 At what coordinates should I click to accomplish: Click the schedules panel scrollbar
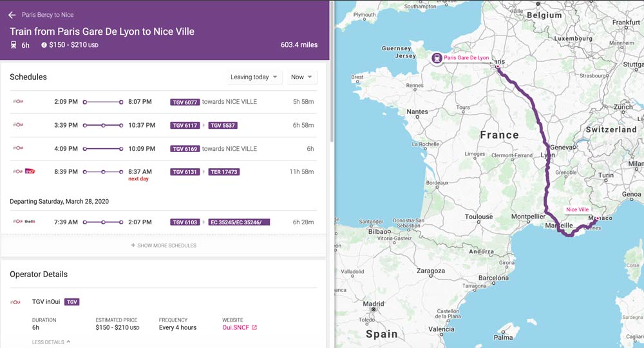point(332,71)
